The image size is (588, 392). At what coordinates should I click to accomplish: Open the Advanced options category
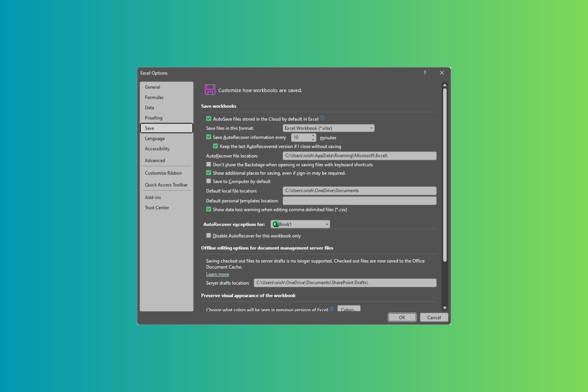(167, 160)
